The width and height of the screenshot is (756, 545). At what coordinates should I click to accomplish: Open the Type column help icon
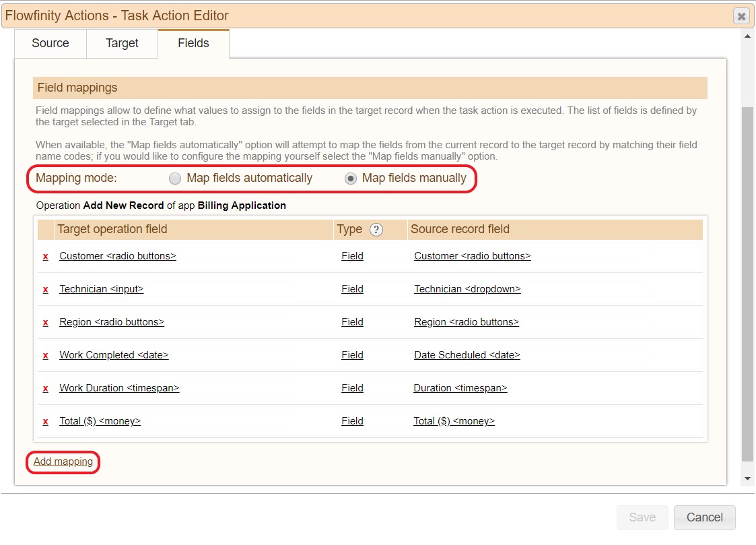(376, 230)
